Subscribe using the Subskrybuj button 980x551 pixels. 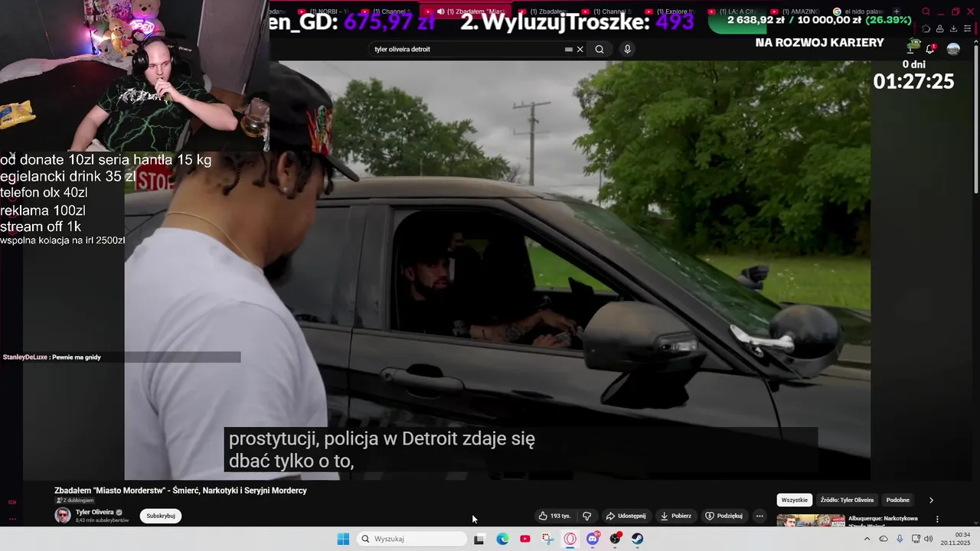coord(161,516)
